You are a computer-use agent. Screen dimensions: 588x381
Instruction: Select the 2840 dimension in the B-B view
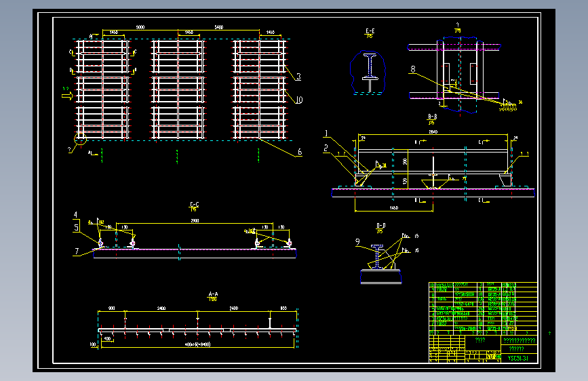[x=433, y=132]
